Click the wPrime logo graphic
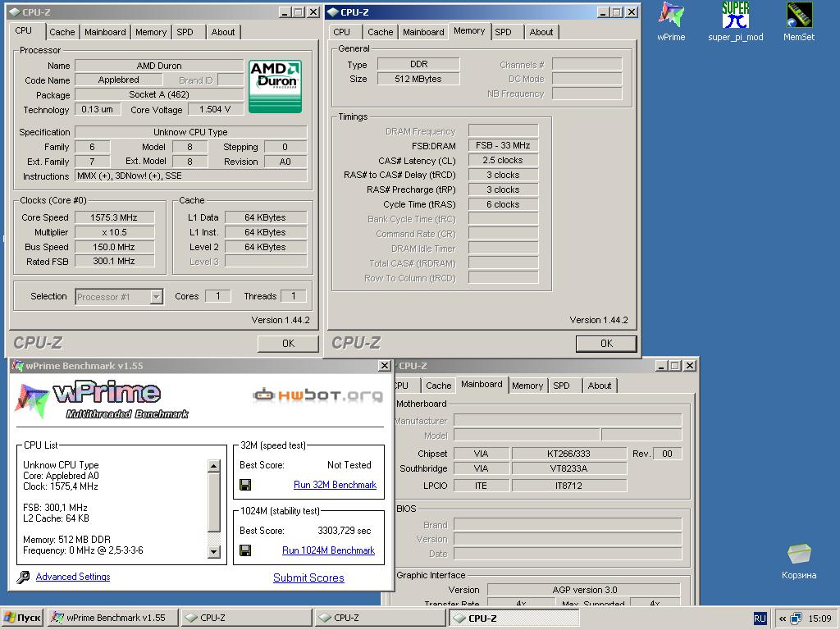840x630 pixels. 102,399
